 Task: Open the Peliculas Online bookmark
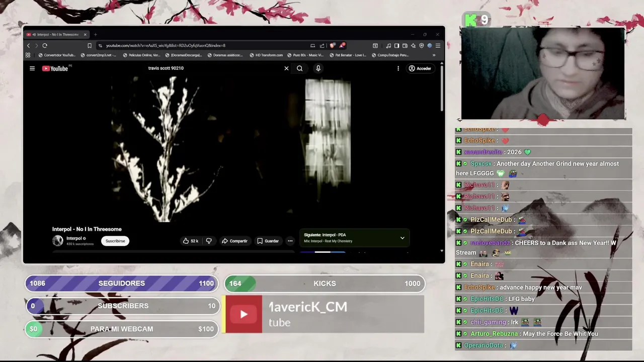pos(142,55)
